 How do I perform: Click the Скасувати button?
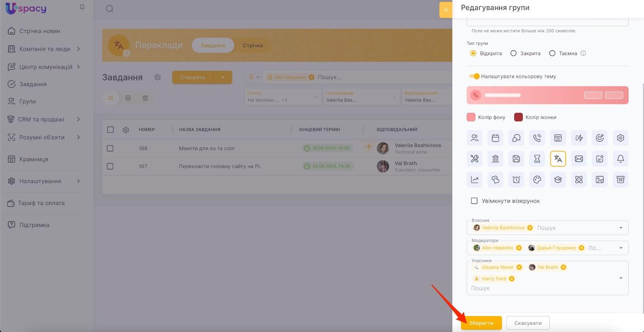coord(528,323)
